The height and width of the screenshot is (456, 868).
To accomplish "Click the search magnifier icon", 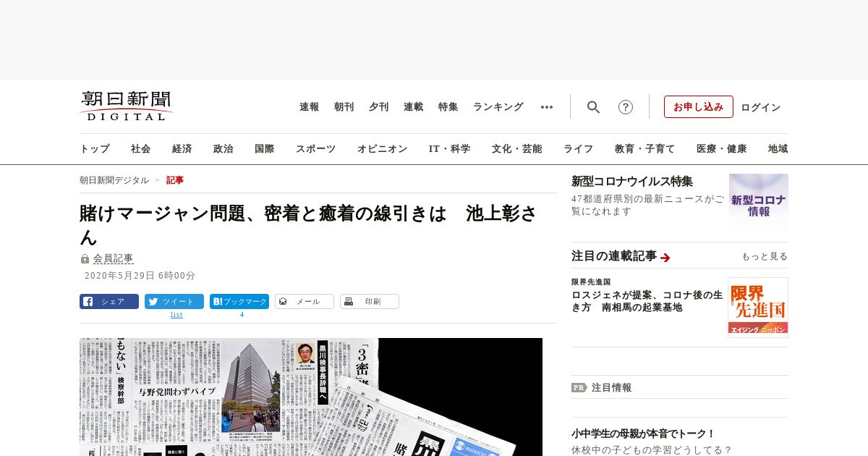I will [593, 107].
